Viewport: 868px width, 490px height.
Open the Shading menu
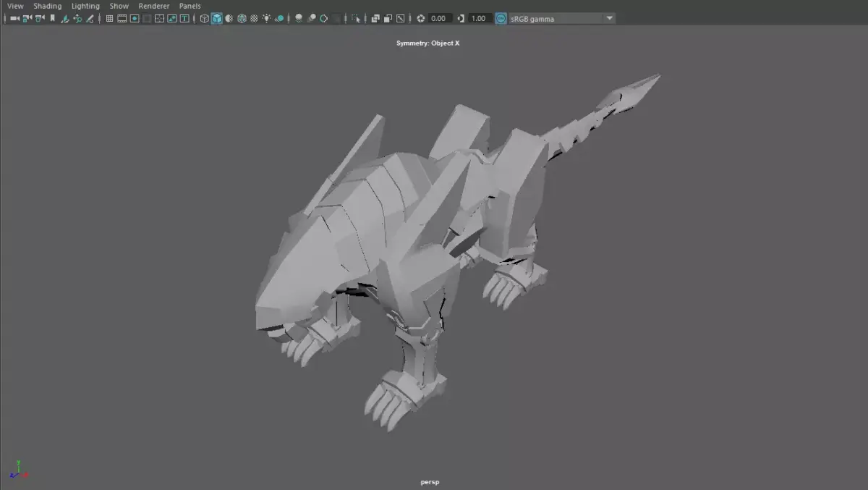(x=48, y=6)
